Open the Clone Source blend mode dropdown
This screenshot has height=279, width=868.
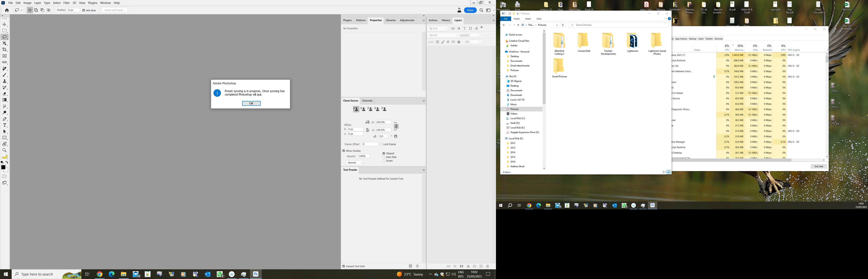point(355,163)
